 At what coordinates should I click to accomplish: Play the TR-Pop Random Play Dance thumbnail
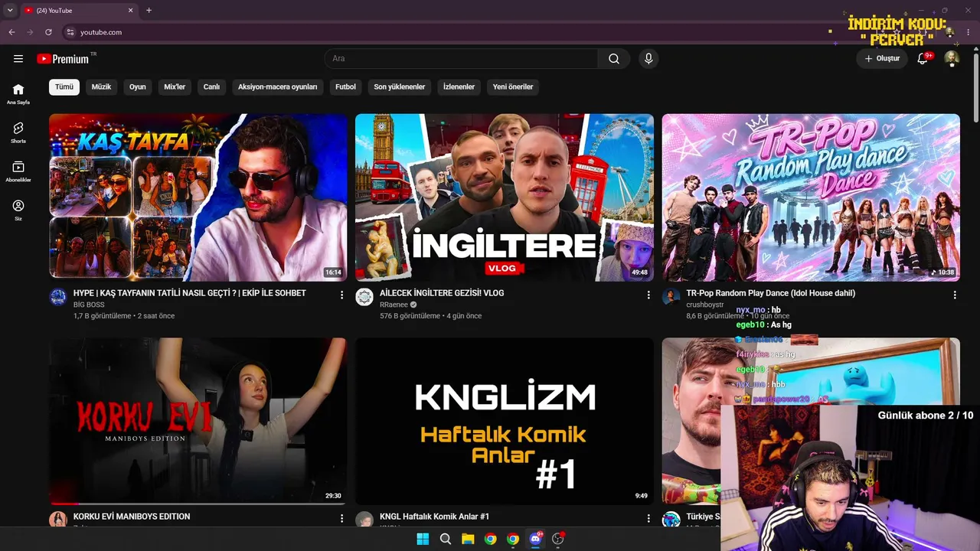coord(811,197)
